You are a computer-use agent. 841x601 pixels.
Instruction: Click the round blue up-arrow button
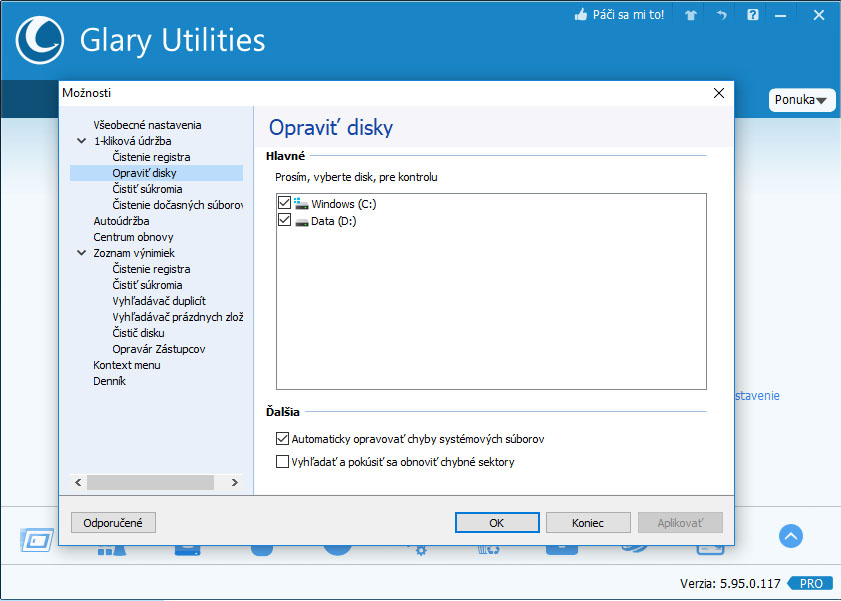click(790, 536)
